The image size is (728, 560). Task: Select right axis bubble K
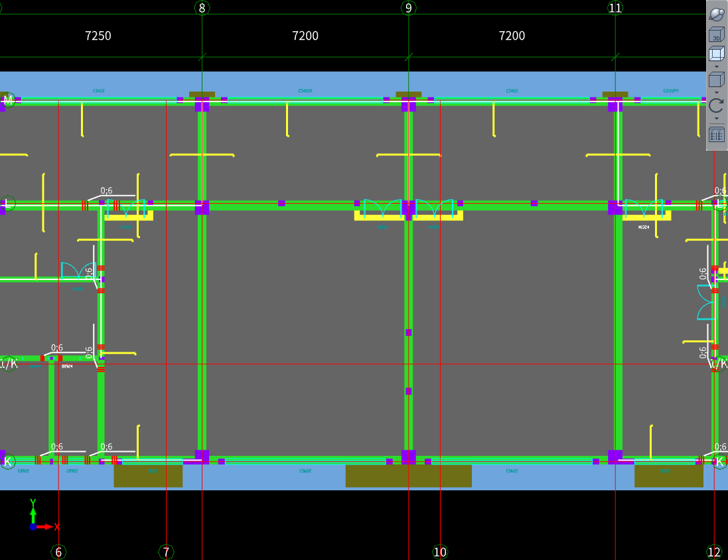click(x=719, y=462)
